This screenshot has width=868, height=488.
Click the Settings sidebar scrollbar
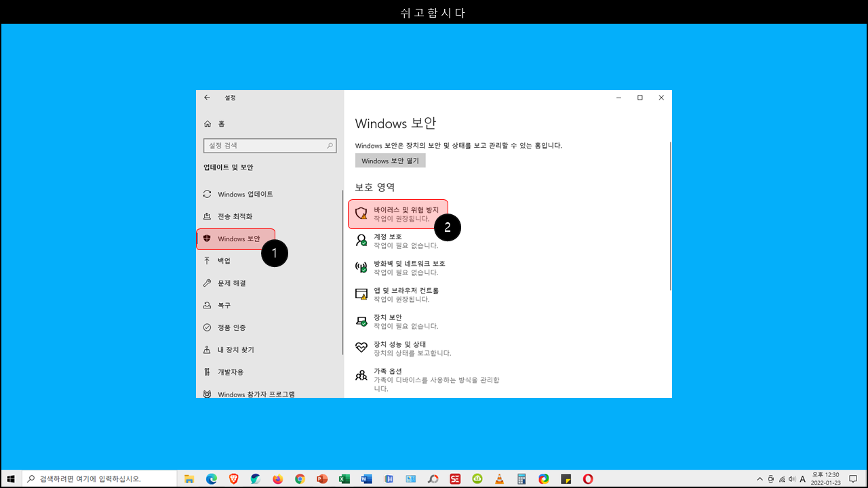[x=343, y=271]
